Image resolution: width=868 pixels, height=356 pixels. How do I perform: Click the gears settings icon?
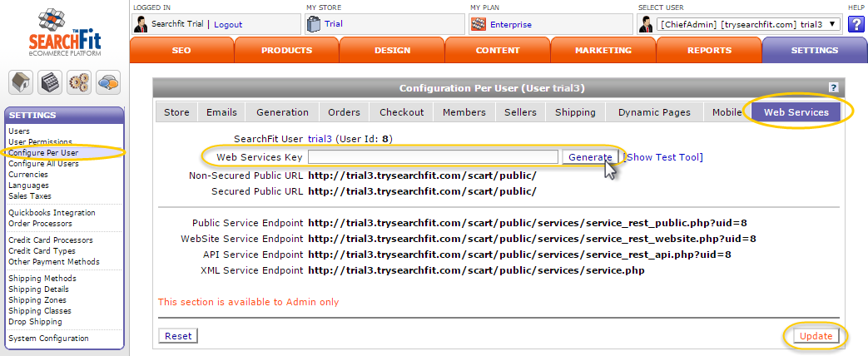coord(79,82)
